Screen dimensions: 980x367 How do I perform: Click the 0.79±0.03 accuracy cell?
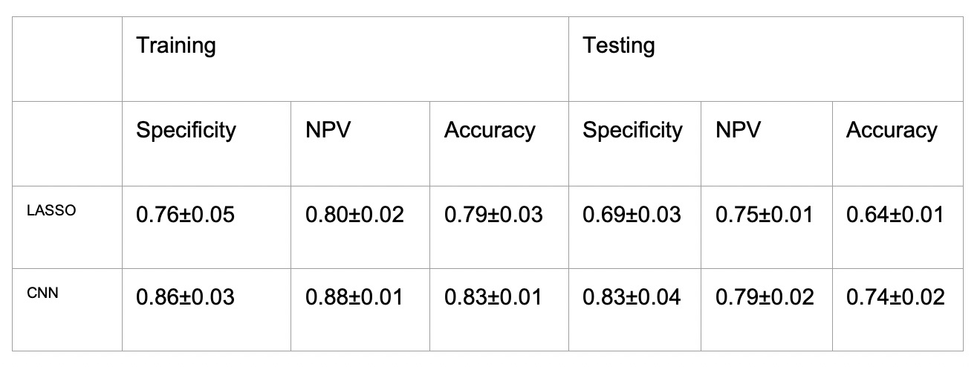pyautogui.click(x=493, y=215)
